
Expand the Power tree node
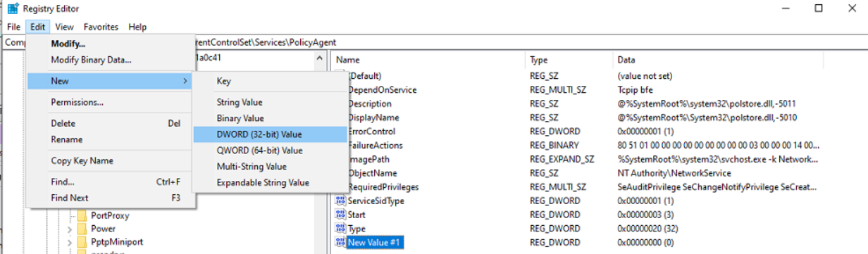tap(69, 229)
